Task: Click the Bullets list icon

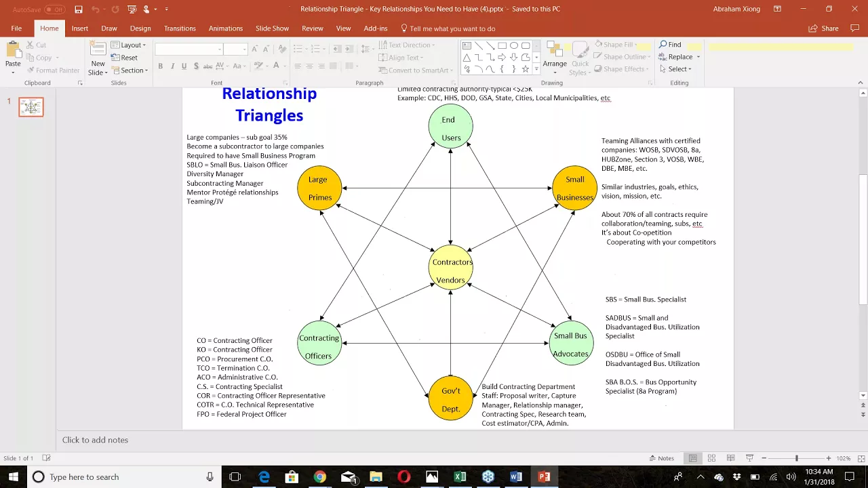Action: (x=299, y=49)
